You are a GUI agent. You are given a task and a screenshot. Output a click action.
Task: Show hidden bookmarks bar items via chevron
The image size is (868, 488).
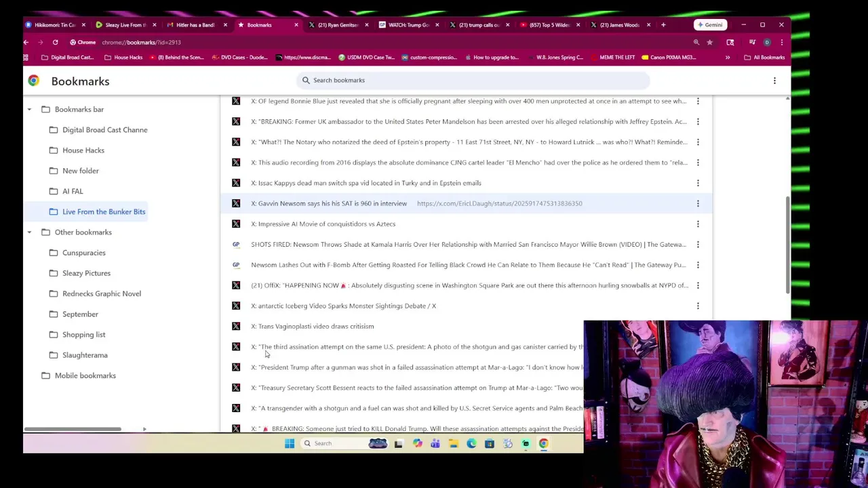coord(728,57)
